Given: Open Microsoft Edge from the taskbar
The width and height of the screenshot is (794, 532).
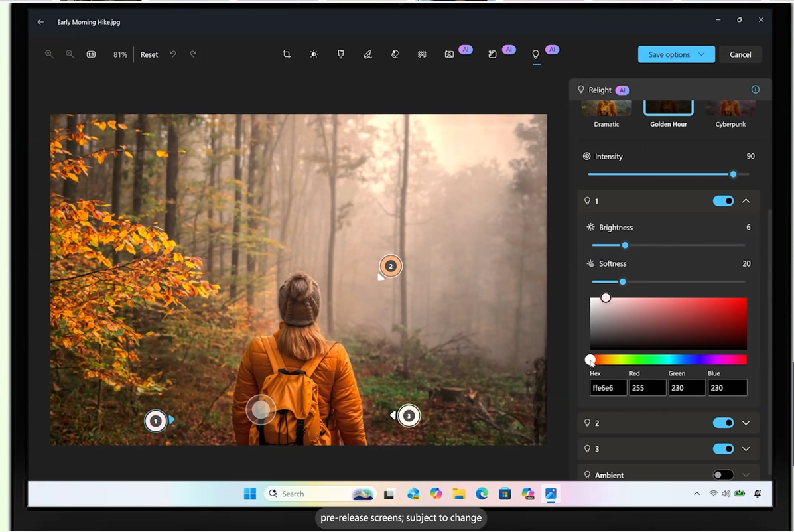Looking at the screenshot, I should point(482,494).
